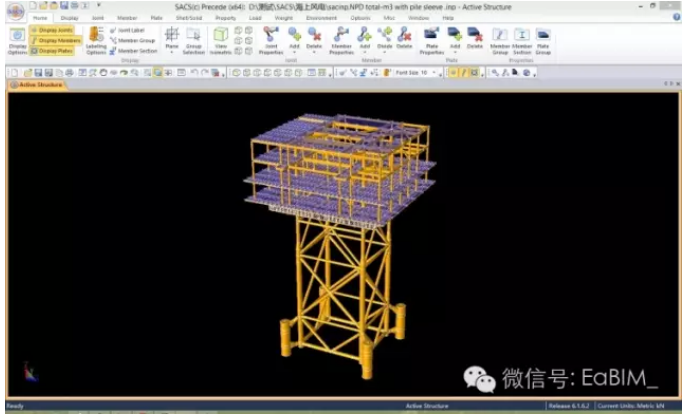Expand the Add plate dropdown arrow
The height and width of the screenshot is (418, 690).
tap(455, 52)
